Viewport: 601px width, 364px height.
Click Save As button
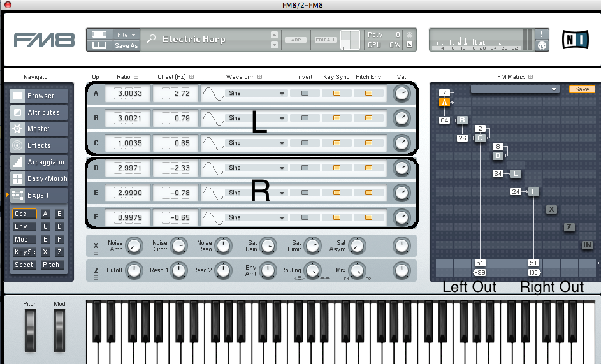pyautogui.click(x=126, y=45)
